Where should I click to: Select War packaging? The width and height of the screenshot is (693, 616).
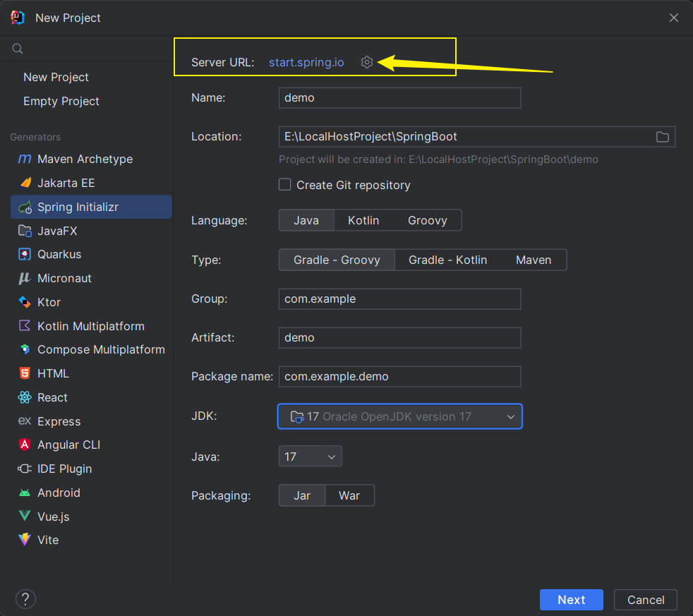click(x=349, y=495)
